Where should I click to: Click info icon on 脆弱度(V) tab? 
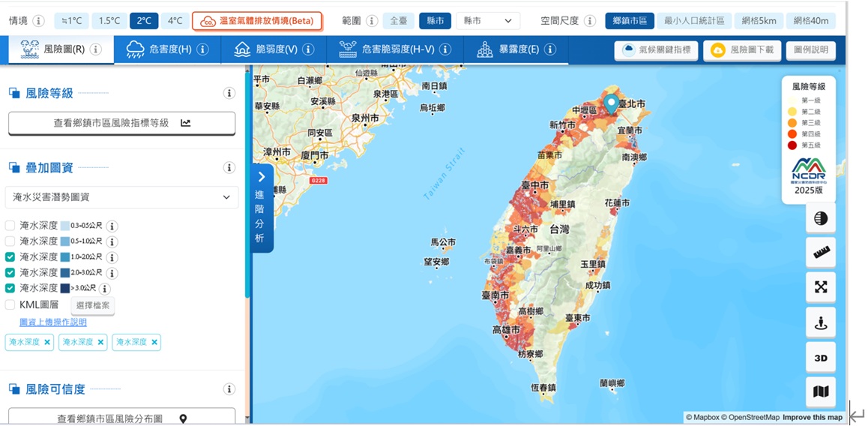308,49
